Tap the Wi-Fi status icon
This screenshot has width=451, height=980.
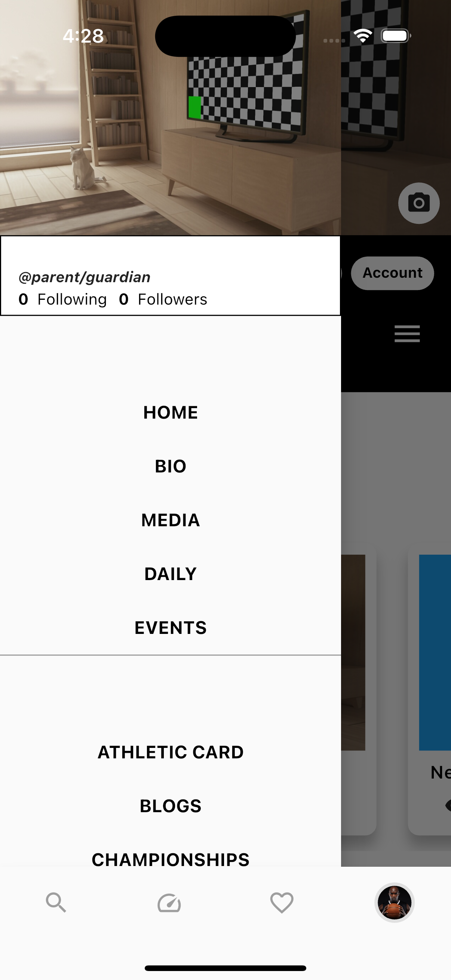(x=363, y=36)
